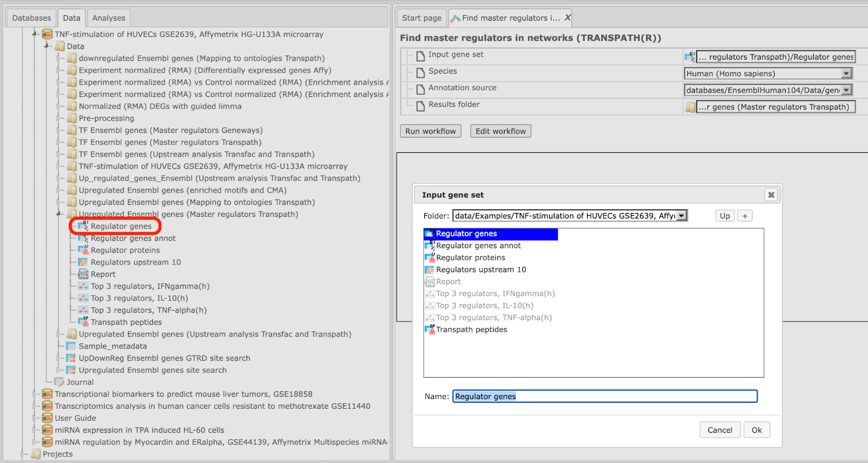Click the plus button to add folder
868x463 pixels.
pos(745,216)
